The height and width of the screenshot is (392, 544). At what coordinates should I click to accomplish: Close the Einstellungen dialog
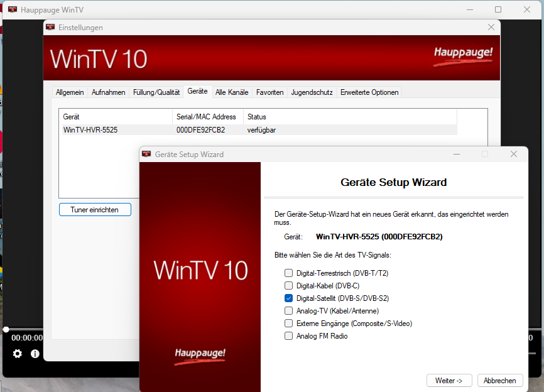tap(491, 27)
